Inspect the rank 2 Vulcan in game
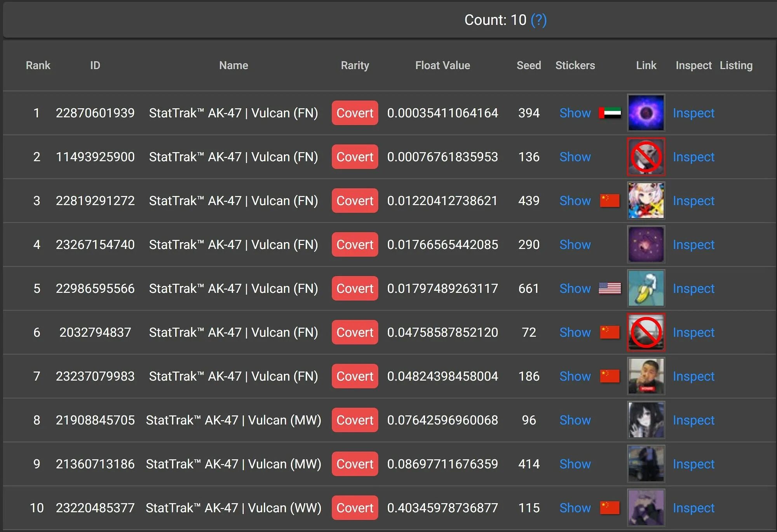This screenshot has height=532, width=777. coord(693,157)
